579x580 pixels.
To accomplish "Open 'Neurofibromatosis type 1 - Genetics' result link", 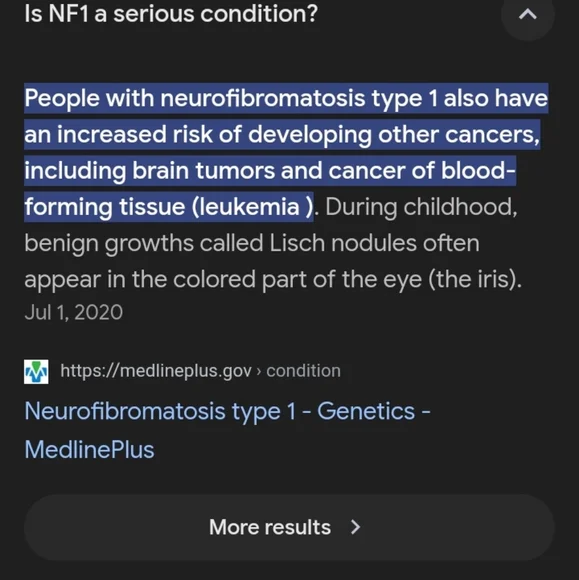I will pos(227,430).
